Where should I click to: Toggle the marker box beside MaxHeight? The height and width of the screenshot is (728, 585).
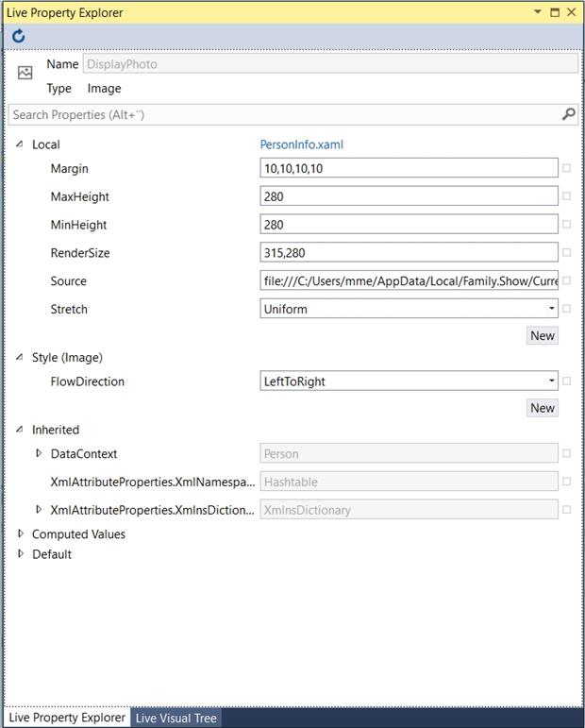[x=566, y=196]
